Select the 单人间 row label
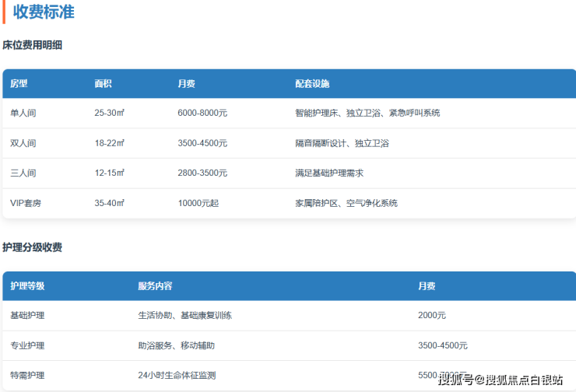The height and width of the screenshot is (392, 576). pyautogui.click(x=23, y=113)
